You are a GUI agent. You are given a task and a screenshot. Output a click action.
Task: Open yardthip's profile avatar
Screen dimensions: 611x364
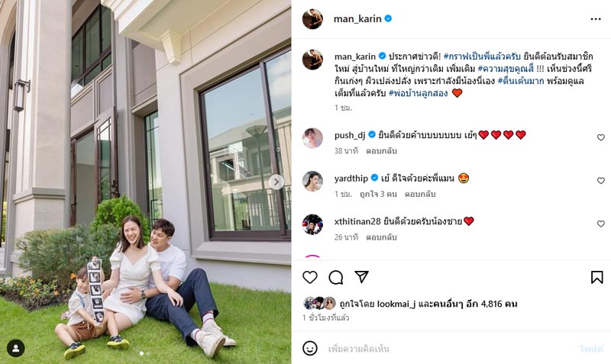[x=312, y=181]
